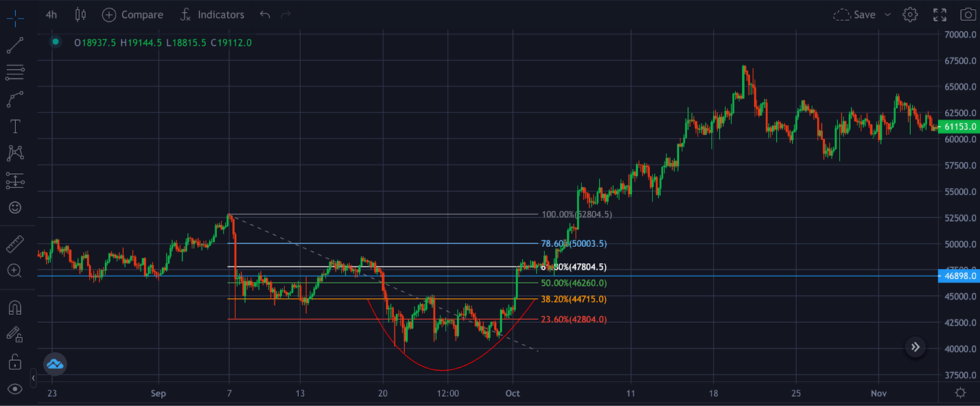
Task: Open the Fibonacci/Gann tools group
Action: coord(15,72)
